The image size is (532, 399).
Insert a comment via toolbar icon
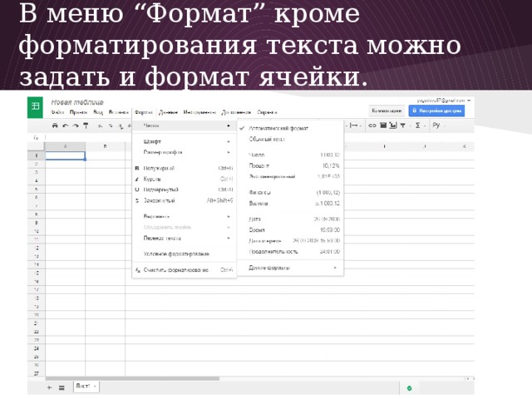383,126
